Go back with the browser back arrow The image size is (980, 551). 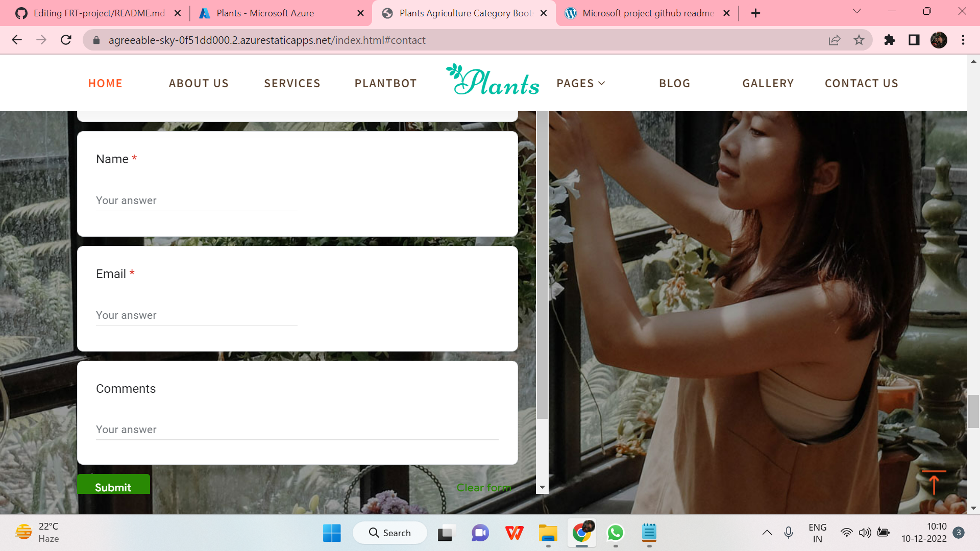(x=17, y=40)
